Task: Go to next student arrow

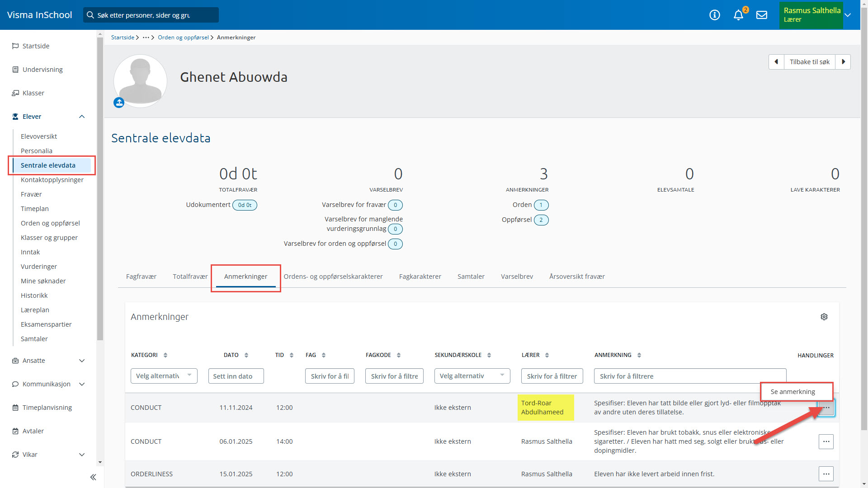Action: tap(843, 62)
